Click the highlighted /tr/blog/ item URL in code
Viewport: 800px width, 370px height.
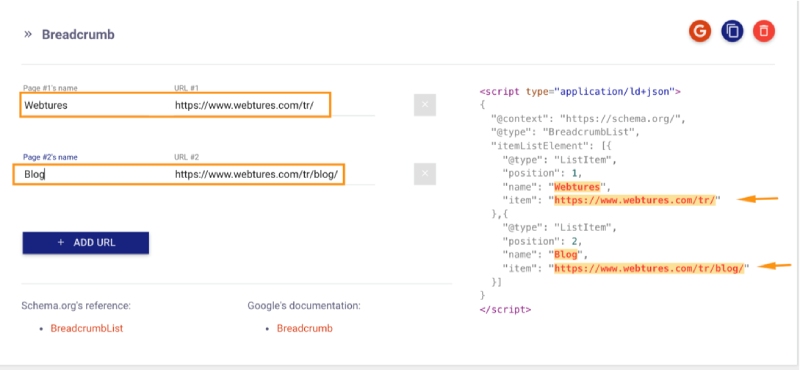(x=649, y=268)
